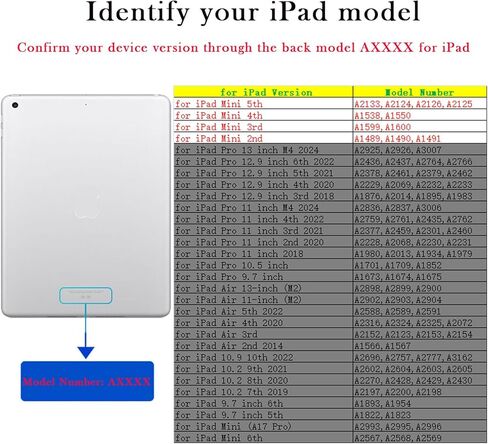The height and width of the screenshot is (444, 488).
Task: Select the 'for iPad Mini 2nd' row label
Action: click(219, 138)
